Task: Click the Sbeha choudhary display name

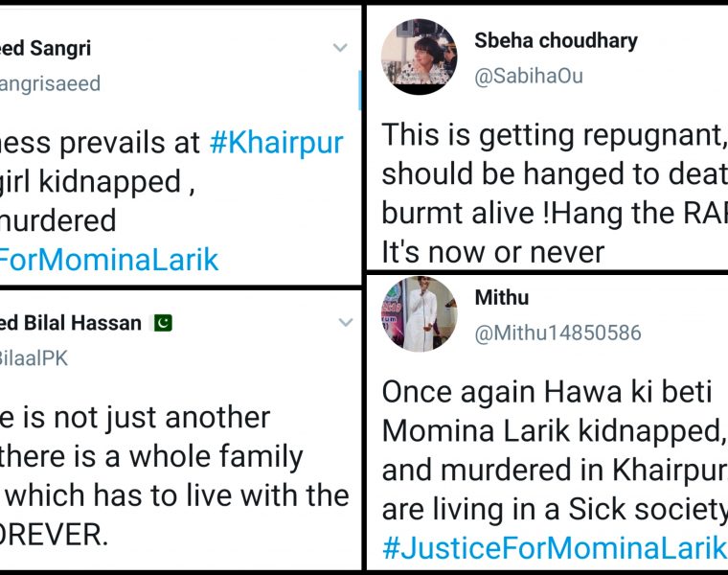Action: coord(556,41)
